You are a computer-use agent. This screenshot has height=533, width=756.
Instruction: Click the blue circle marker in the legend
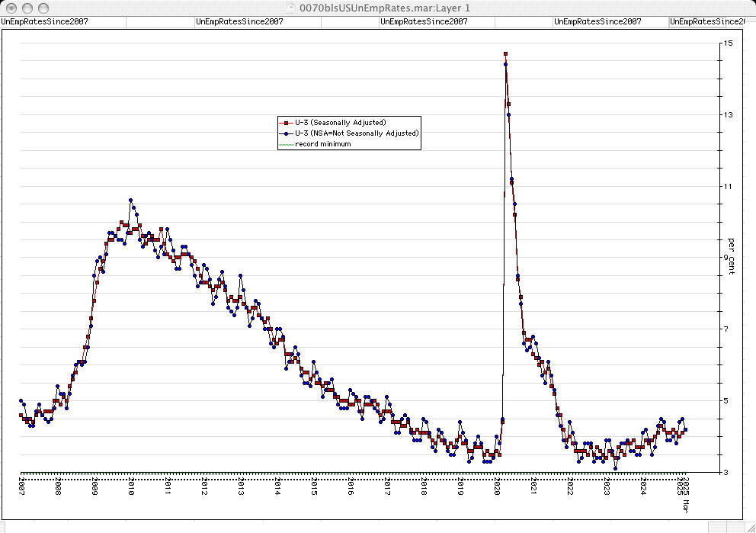coord(286,133)
